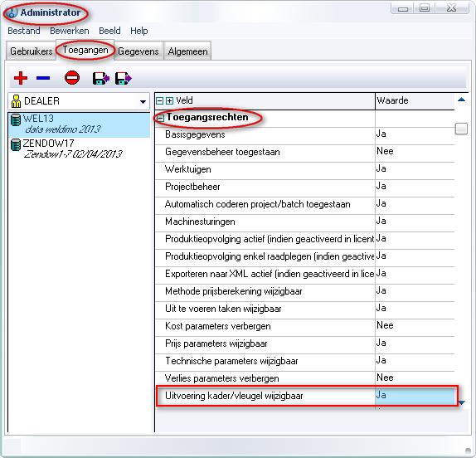Collapse all fields with minus box by Veld
476x458 pixels.
160,101
